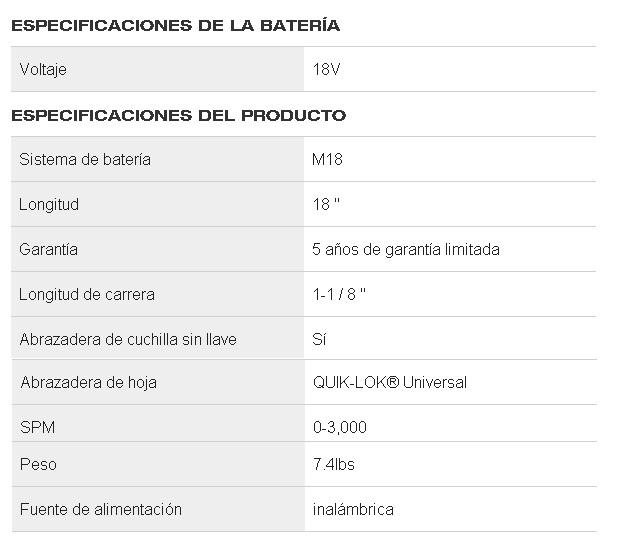Select the 'SPM' row label

(x=36, y=427)
